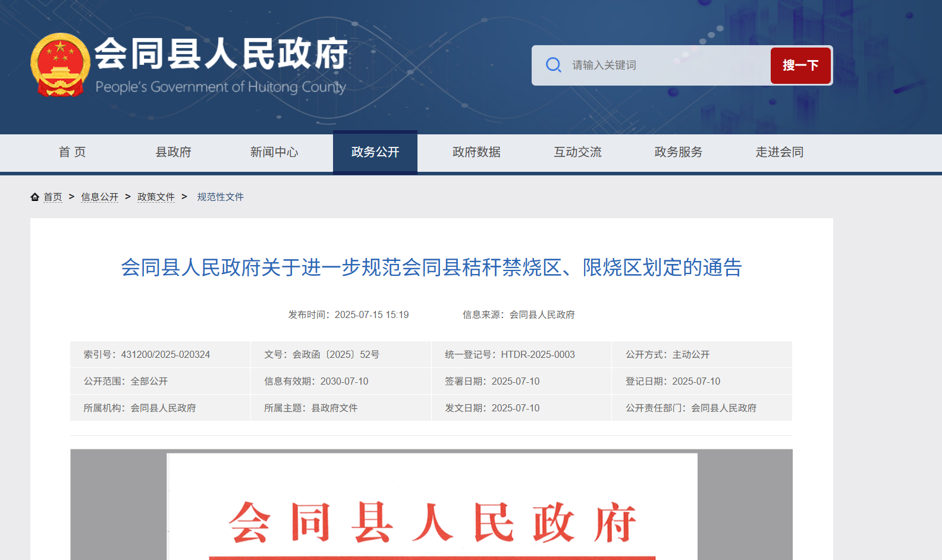Screen dimensions: 942x560
Task: Click the national emblem logo
Action: tap(60, 65)
